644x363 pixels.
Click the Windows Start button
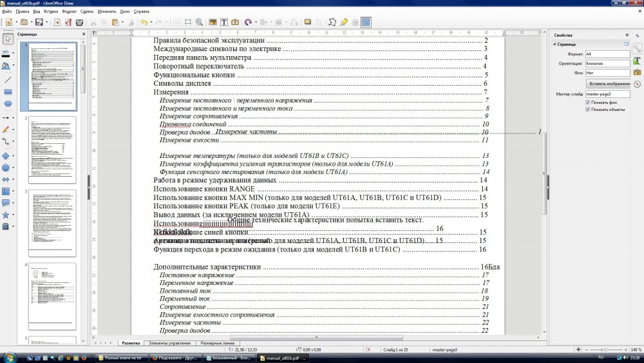coord(8,357)
